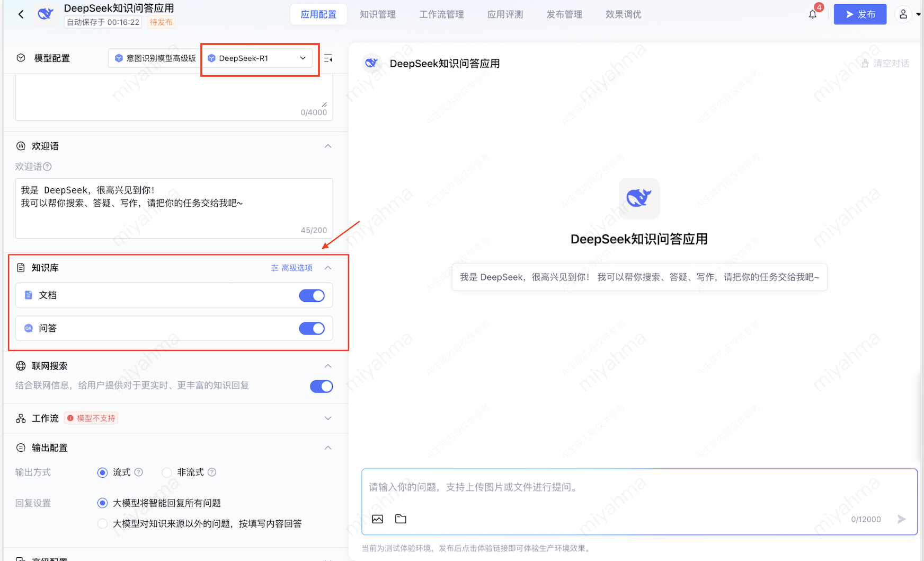Collapse the 知识库 section chevron

pyautogui.click(x=328, y=268)
